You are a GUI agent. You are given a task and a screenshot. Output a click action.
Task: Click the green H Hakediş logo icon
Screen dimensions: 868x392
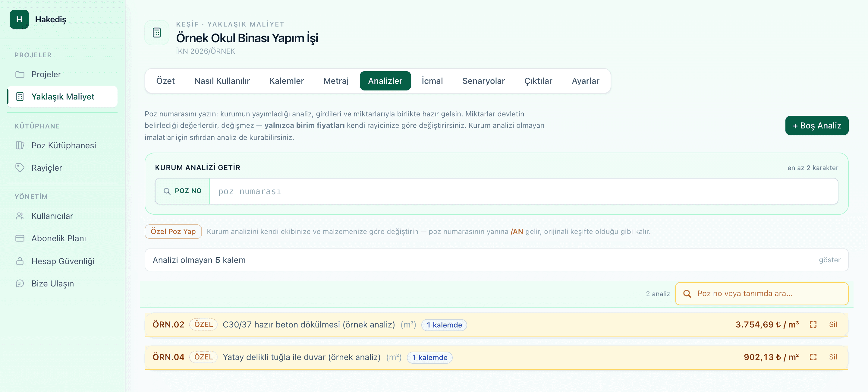coord(19,19)
